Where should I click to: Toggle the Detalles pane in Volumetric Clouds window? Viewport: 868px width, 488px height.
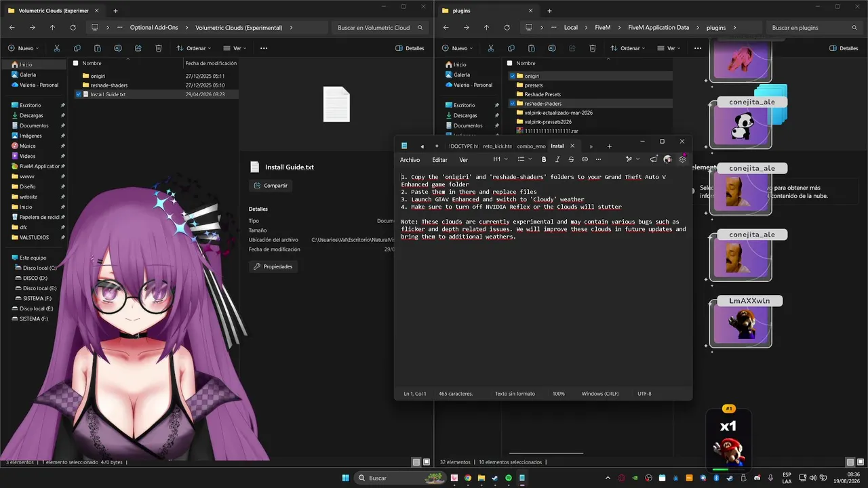coord(410,48)
